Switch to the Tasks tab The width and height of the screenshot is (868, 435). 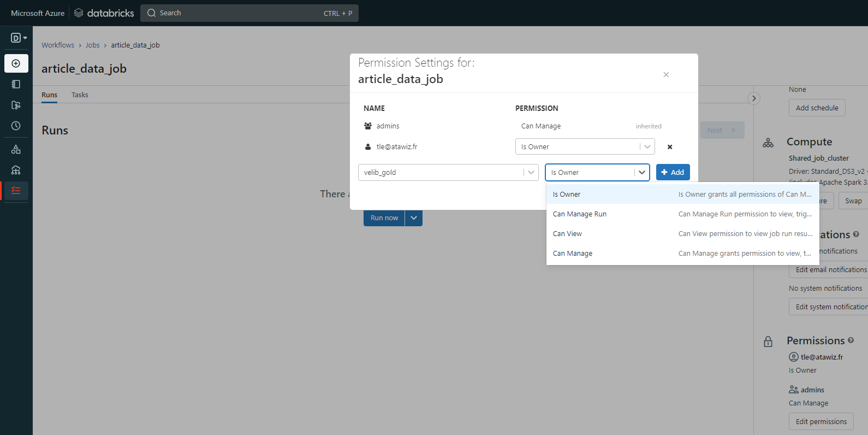80,95
